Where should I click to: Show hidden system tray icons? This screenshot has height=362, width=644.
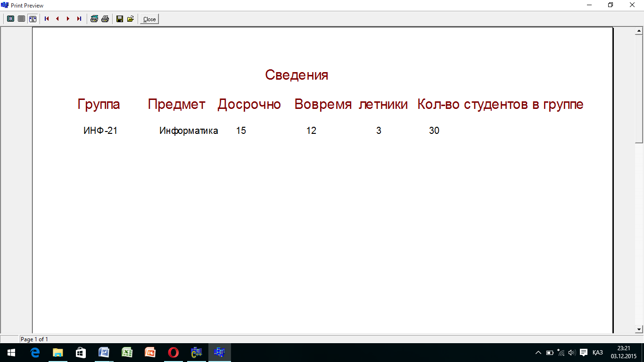tap(538, 353)
